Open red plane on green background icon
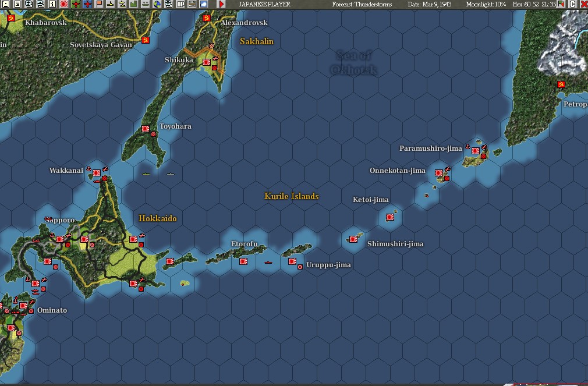588x386 pixels. 76,4
